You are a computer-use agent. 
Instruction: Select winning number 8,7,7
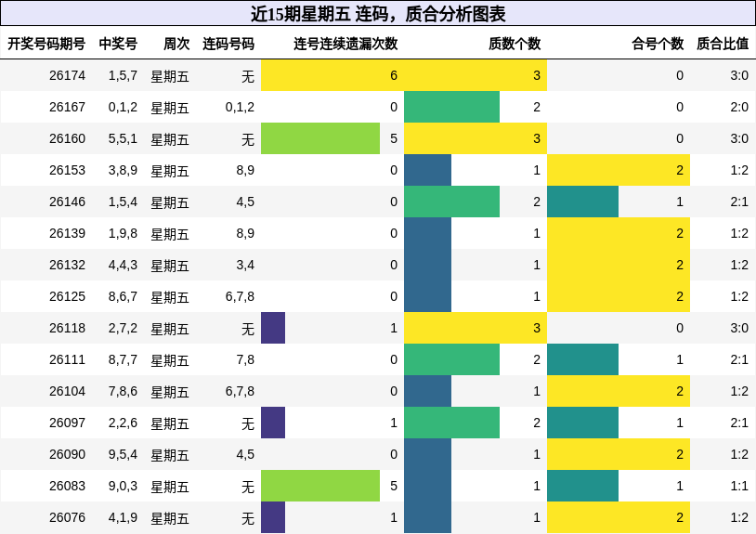(x=123, y=359)
